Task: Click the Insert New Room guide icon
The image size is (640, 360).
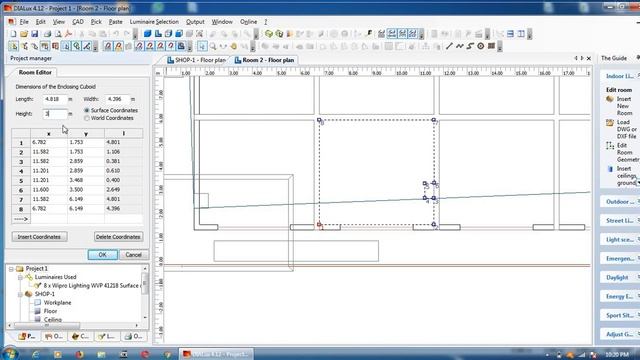Action: 610,99
